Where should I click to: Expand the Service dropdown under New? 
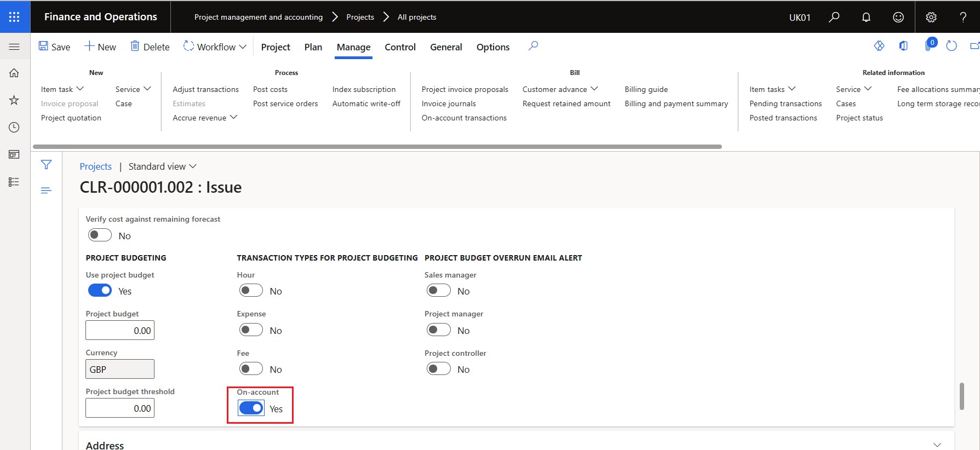tap(133, 89)
